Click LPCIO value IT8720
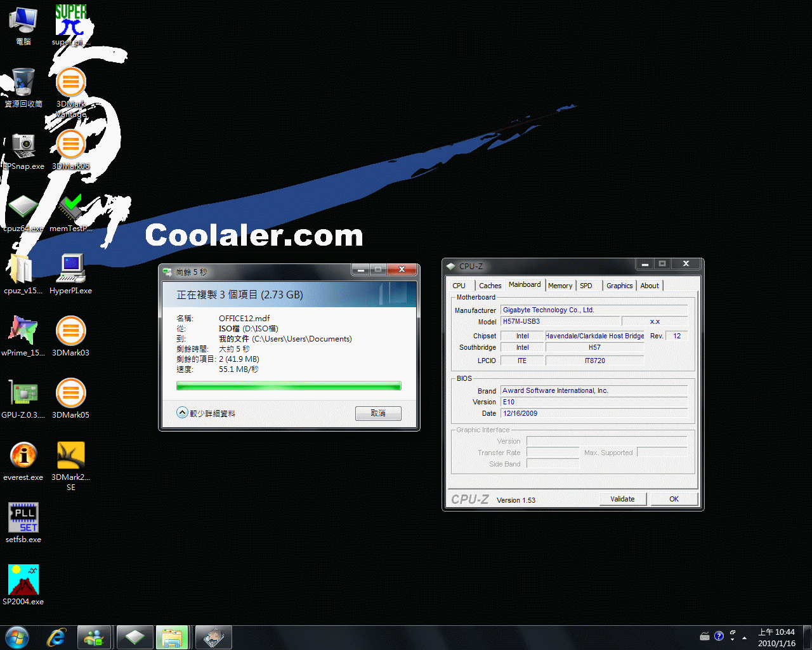The image size is (812, 650). click(595, 361)
